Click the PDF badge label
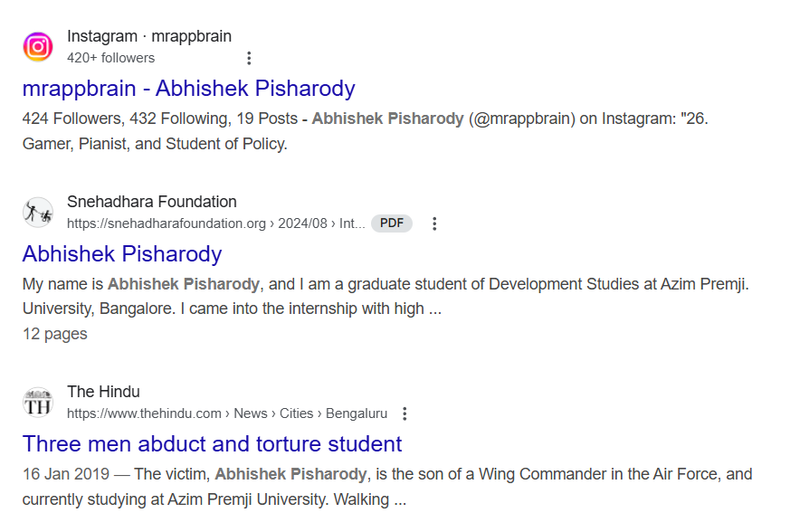The image size is (790, 532). 392,223
